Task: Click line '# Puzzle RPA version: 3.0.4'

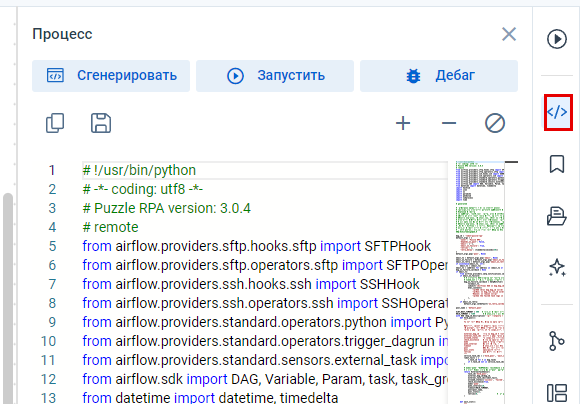Action: 166,208
